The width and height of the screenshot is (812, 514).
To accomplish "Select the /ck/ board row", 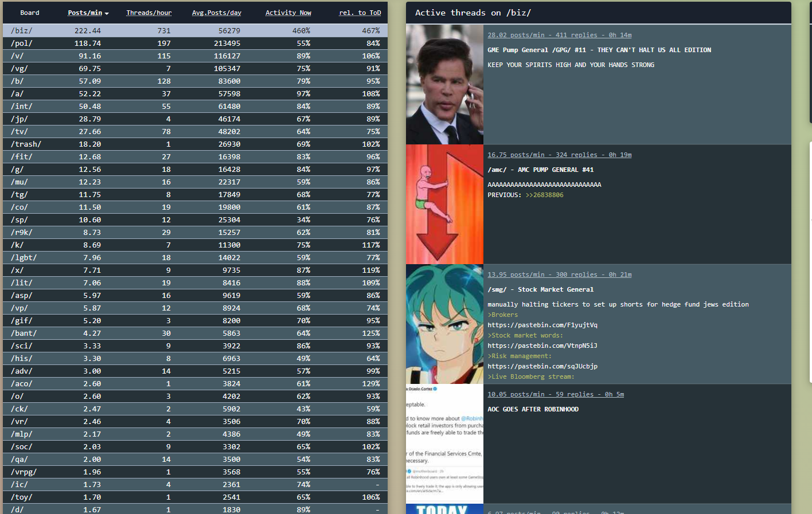I will [195, 409].
